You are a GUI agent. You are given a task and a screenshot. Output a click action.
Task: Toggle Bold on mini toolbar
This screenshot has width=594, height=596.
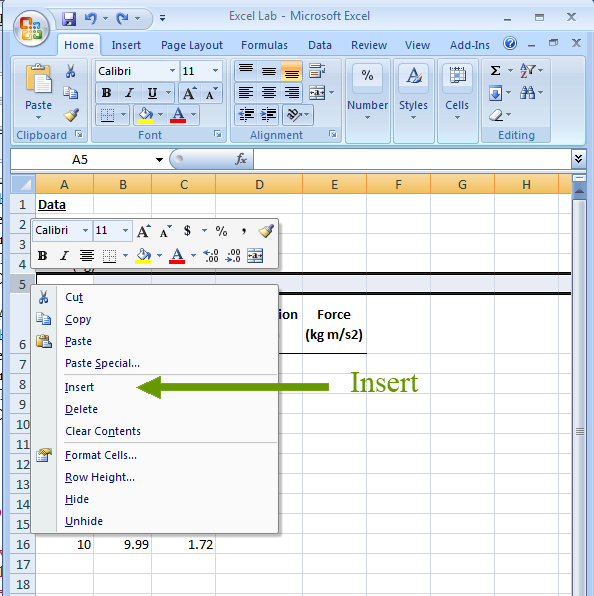coord(43,255)
